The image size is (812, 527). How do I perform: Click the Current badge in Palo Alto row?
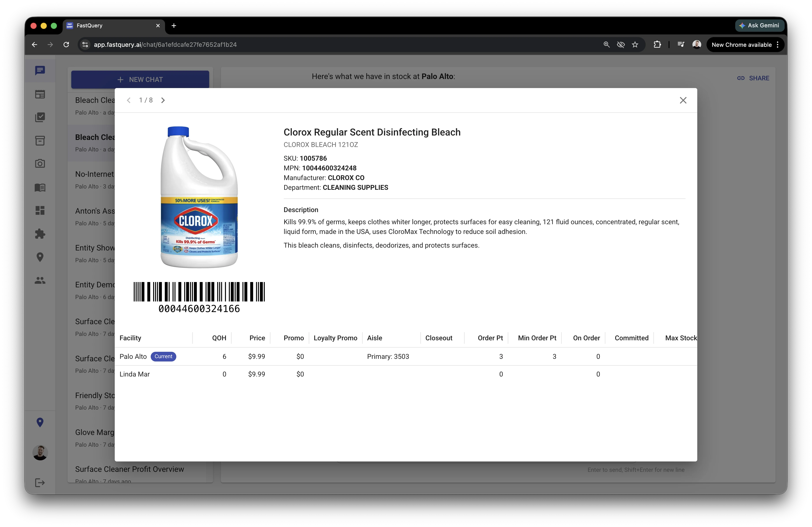pos(164,356)
